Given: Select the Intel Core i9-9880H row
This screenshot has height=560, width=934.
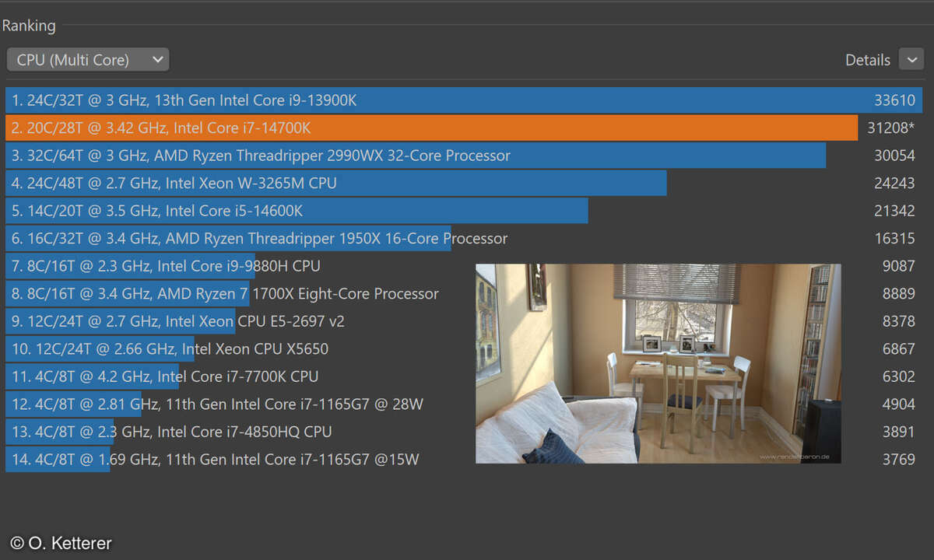Looking at the screenshot, I should point(464,266).
